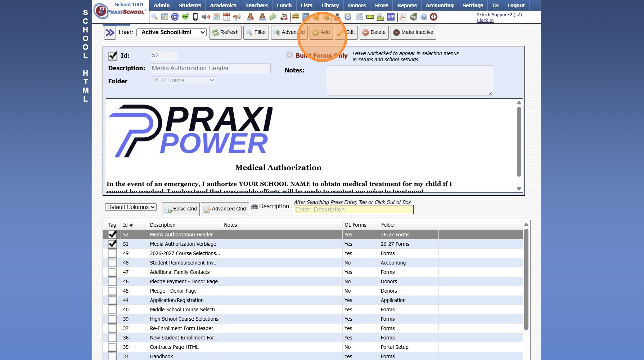The width and height of the screenshot is (644, 360).
Task: Open the magnifier search icon in the toolbar
Action: coord(154,17)
